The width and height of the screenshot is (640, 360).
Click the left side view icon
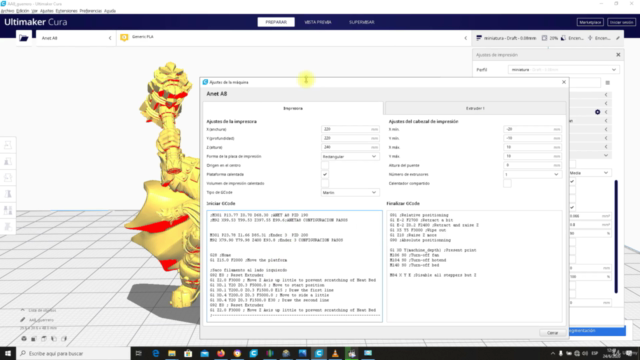[54, 339]
